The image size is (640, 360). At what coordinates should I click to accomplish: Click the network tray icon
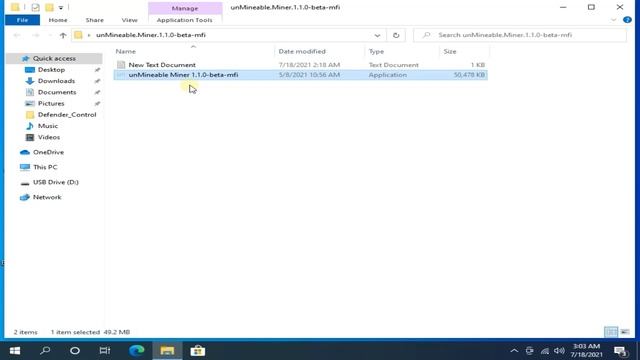tap(544, 351)
